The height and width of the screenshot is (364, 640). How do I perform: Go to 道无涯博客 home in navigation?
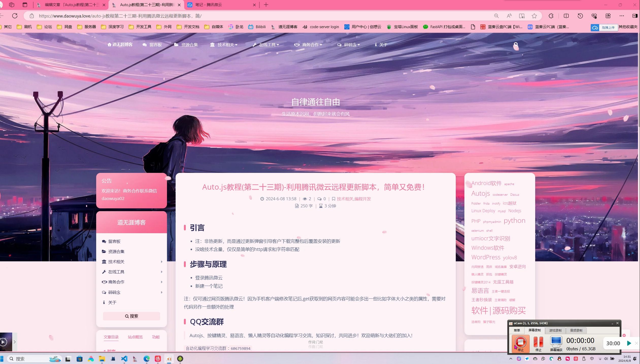120,45
